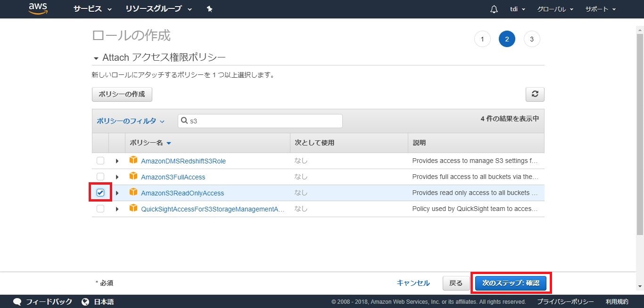Image resolution: width=644 pixels, height=308 pixels.
Task: Click the refresh policies icon button
Action: [535, 94]
